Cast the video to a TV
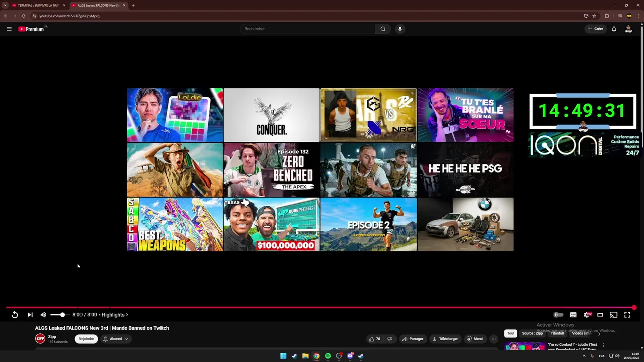The height and width of the screenshot is (362, 644). [x=614, y=315]
